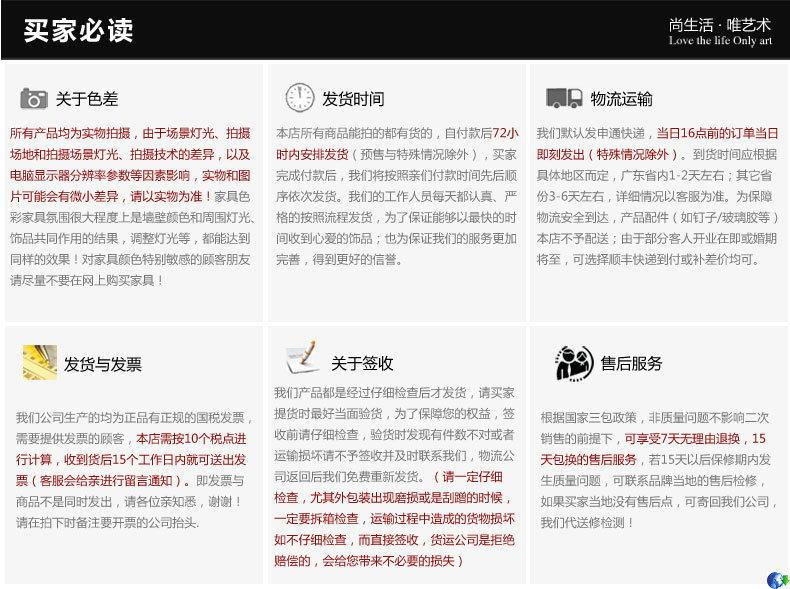Screen dimensions: 790x589
Task: Click the red 72小 text about shipping hours
Action: [x=505, y=134]
